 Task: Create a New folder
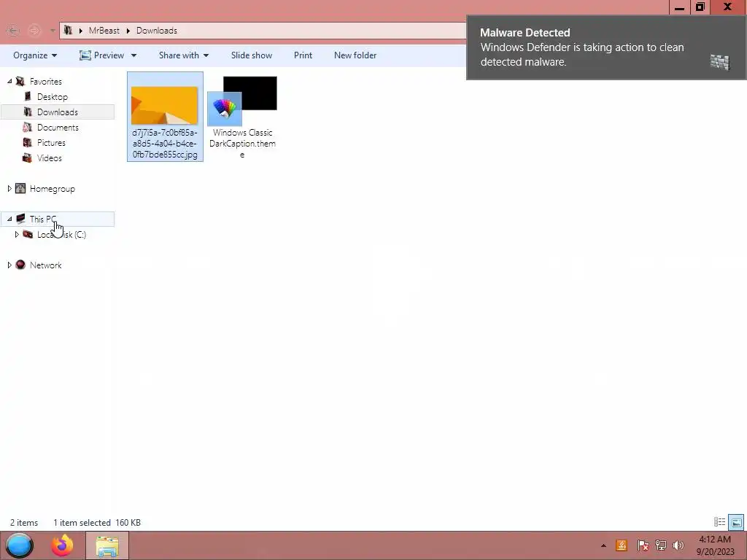(x=355, y=55)
